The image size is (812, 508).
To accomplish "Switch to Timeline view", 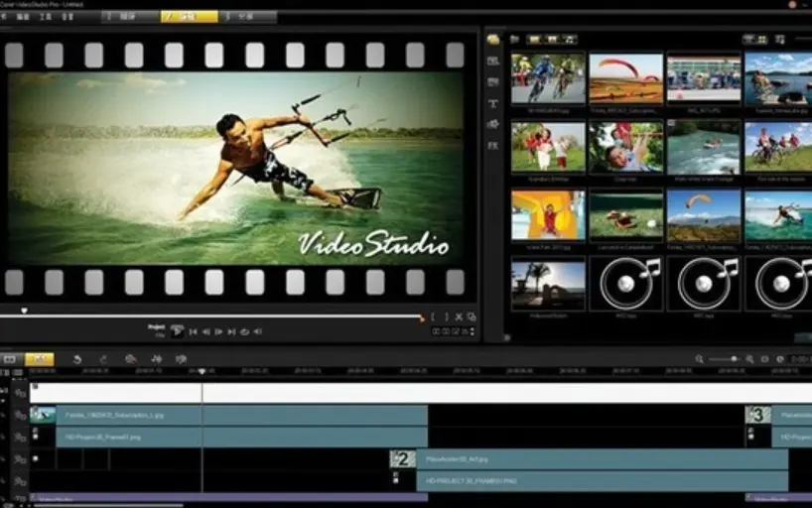I will coord(40,359).
